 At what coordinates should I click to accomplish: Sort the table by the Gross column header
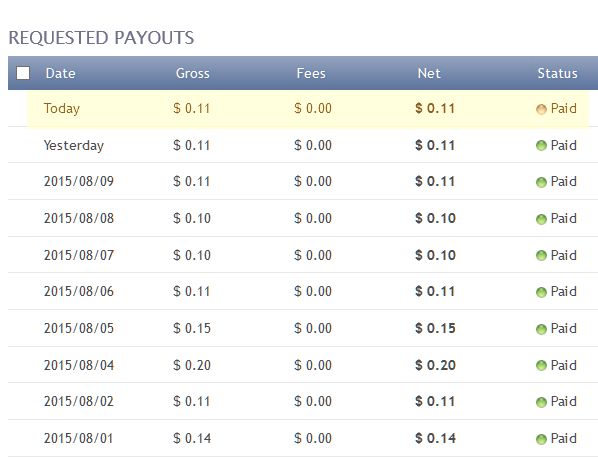click(x=193, y=73)
